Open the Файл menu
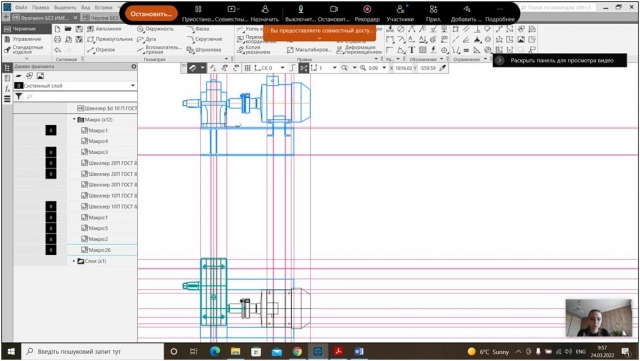The height and width of the screenshot is (361, 640). 21,7
